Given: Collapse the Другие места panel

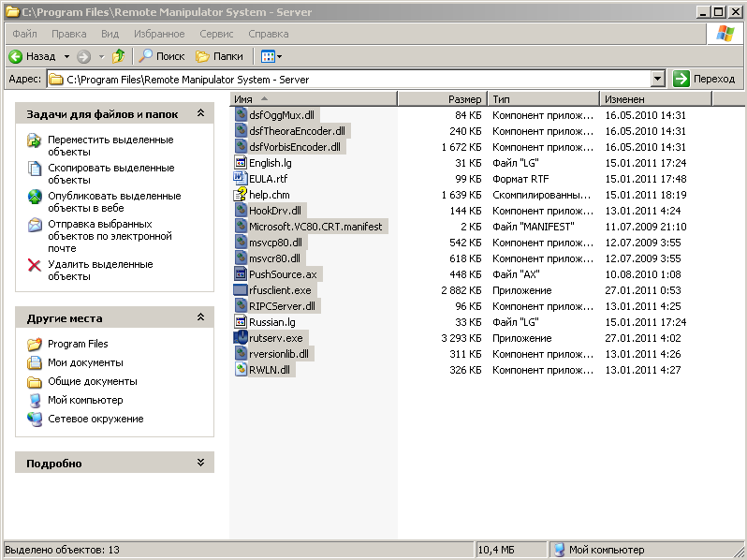Looking at the screenshot, I should pyautogui.click(x=200, y=317).
